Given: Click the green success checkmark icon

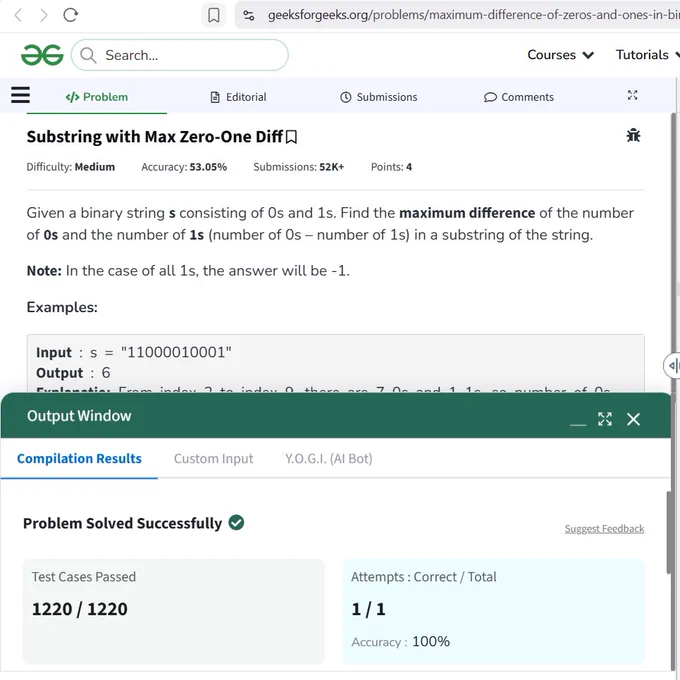Looking at the screenshot, I should coord(236,523).
